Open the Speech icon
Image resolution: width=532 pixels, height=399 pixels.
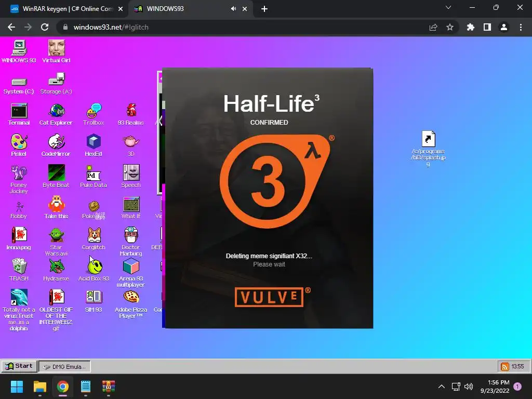click(x=131, y=177)
